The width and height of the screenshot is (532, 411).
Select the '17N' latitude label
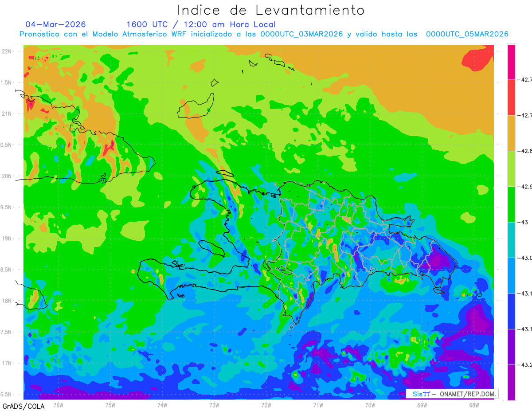pyautogui.click(x=7, y=363)
